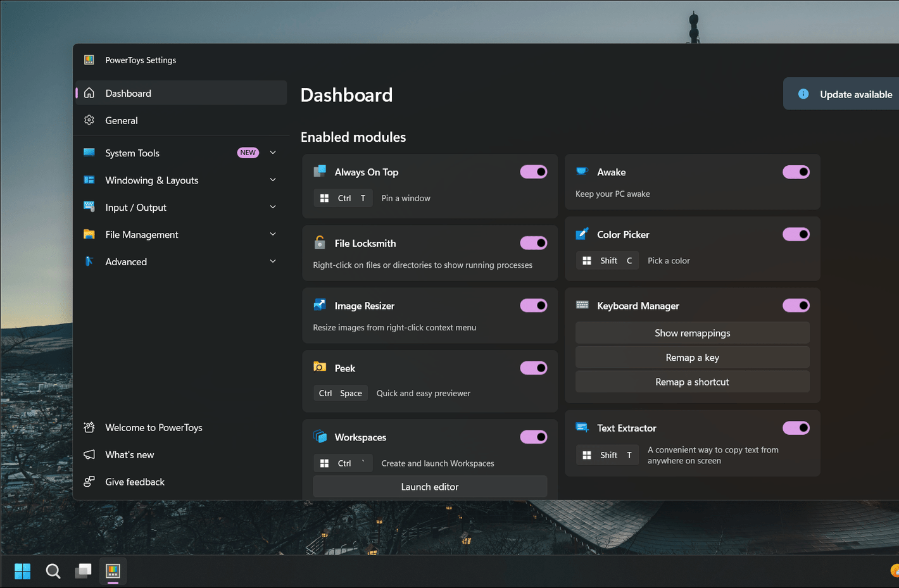This screenshot has height=588, width=899.
Task: Disable the Awake toggle
Action: (x=796, y=172)
